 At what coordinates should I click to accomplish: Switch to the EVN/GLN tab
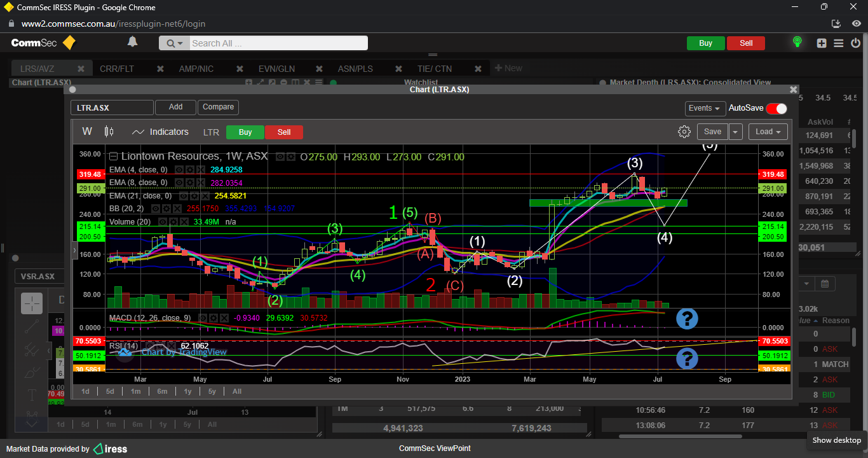pos(276,69)
